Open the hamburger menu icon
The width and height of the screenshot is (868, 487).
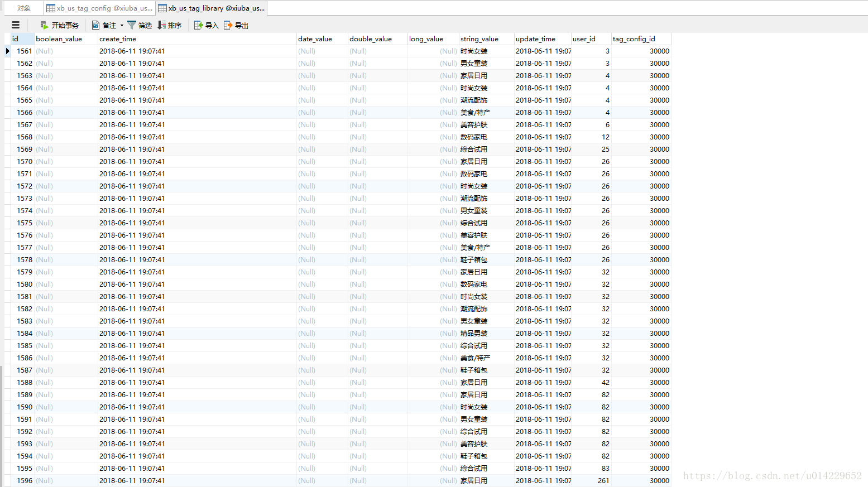[16, 25]
